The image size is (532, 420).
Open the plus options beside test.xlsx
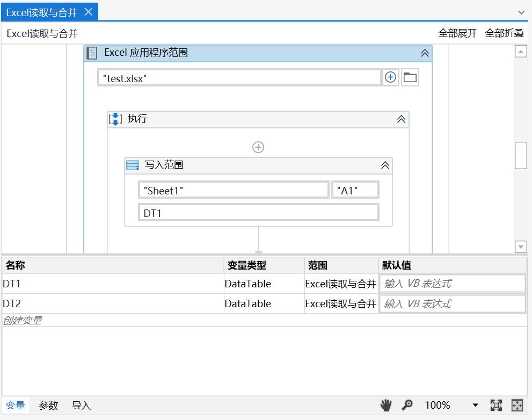390,77
